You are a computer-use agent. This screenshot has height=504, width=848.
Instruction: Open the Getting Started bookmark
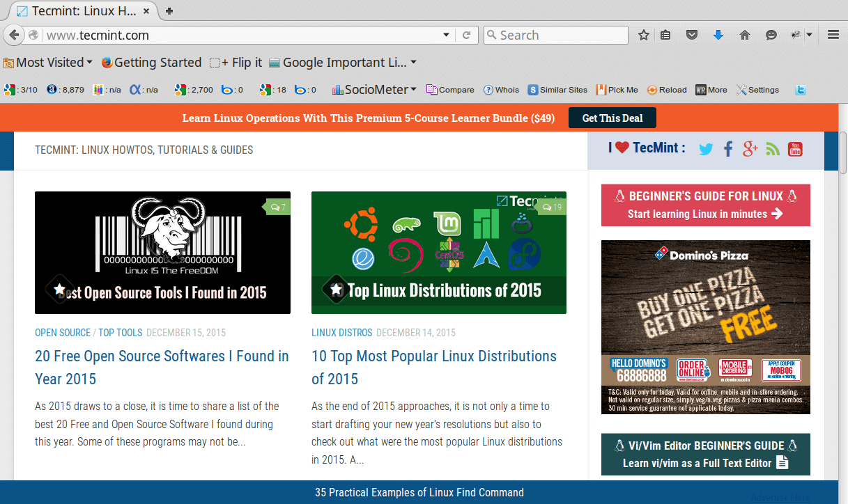[151, 63]
